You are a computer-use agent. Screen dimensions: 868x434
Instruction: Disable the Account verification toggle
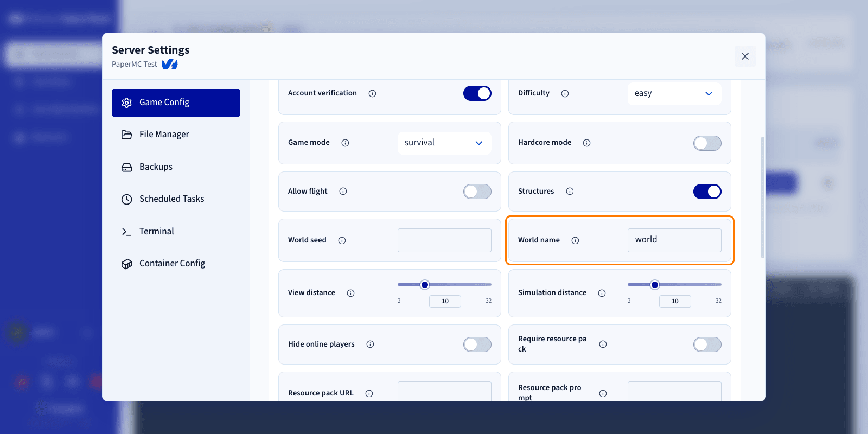tap(477, 93)
